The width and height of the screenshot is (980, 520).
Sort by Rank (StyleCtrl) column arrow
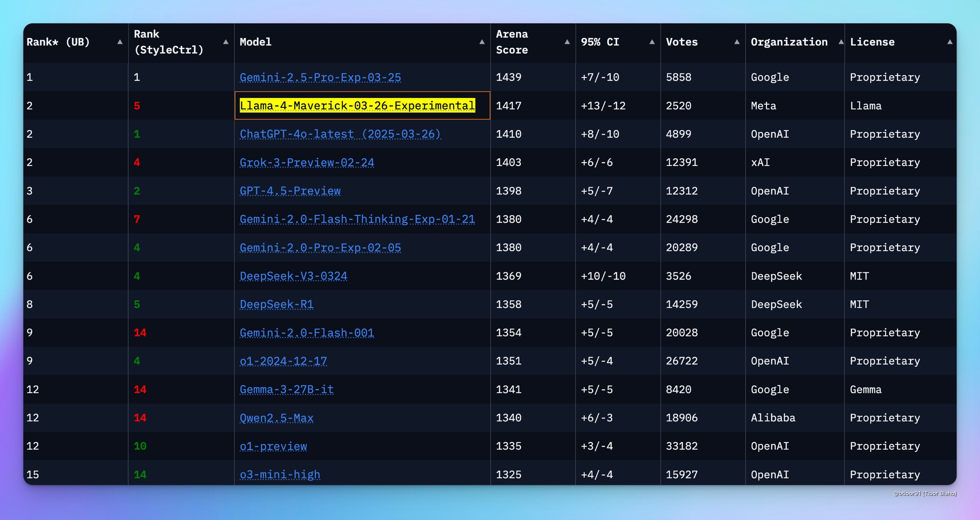pyautogui.click(x=225, y=42)
